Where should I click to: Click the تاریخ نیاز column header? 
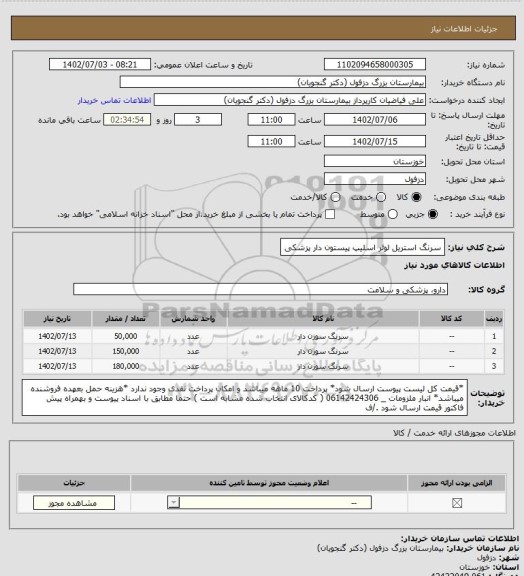(57, 318)
